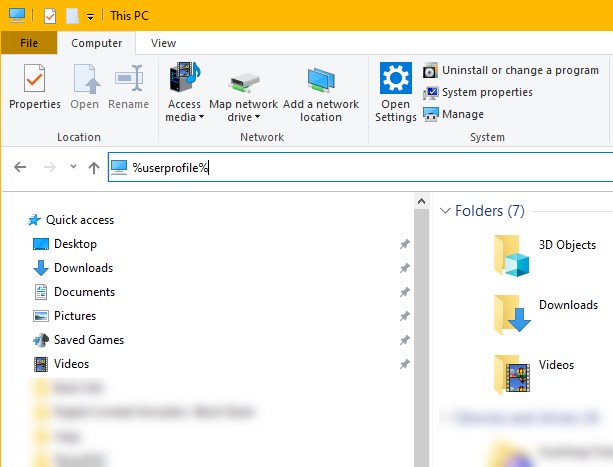Go back with the Back arrow
This screenshot has width=613, height=467.
coord(20,167)
